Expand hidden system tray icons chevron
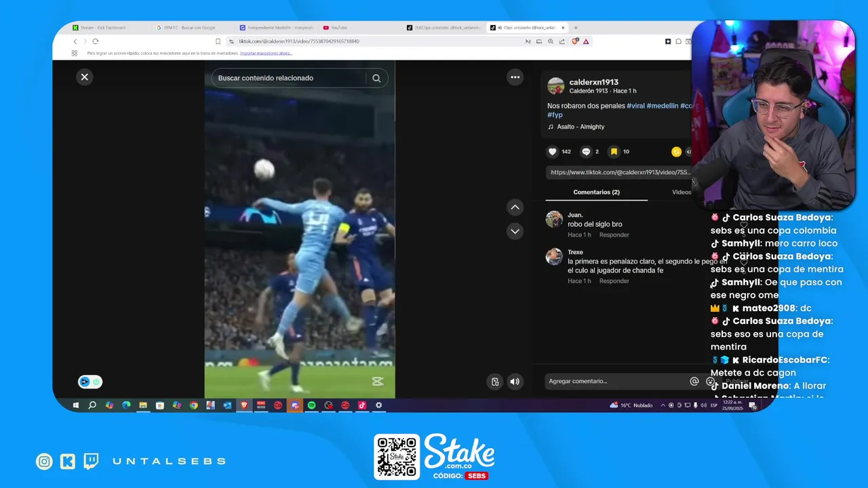The image size is (868, 488). (x=663, y=405)
